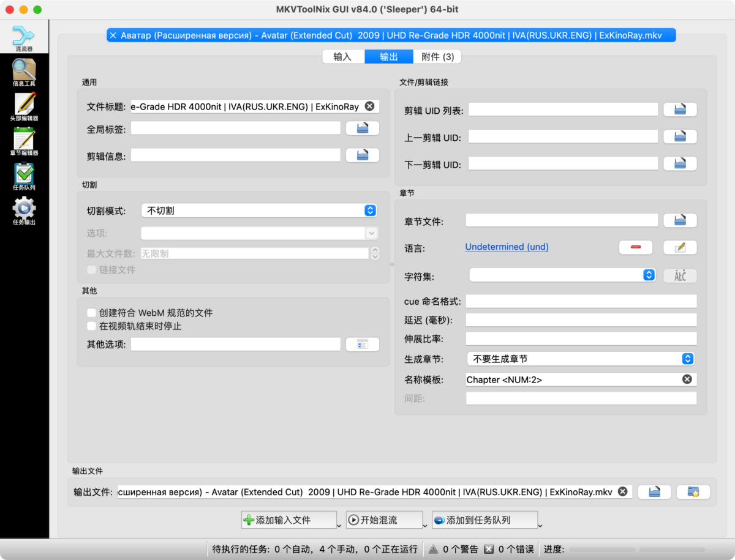Click the 全局标签 input field
Screen dimensions: 735x560
[236, 128]
